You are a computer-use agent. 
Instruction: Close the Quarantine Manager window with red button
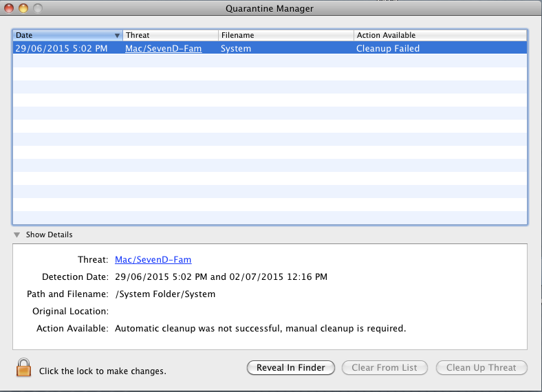[9, 8]
